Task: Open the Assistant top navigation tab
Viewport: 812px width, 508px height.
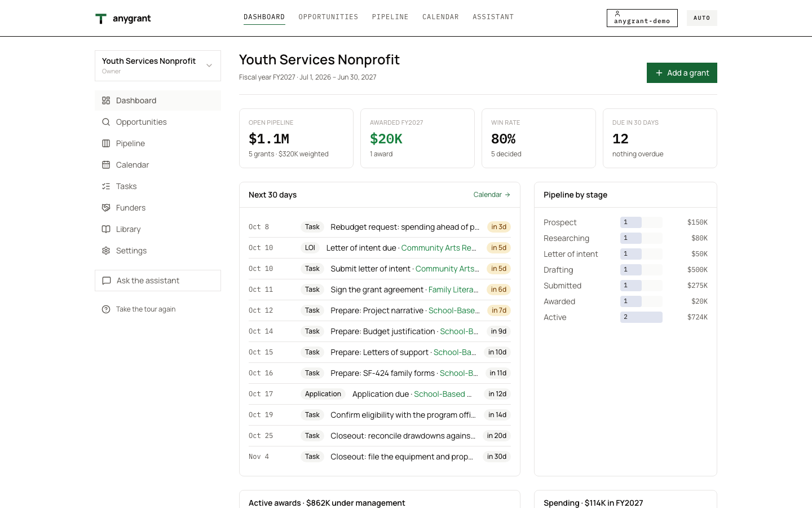Action: [x=493, y=17]
